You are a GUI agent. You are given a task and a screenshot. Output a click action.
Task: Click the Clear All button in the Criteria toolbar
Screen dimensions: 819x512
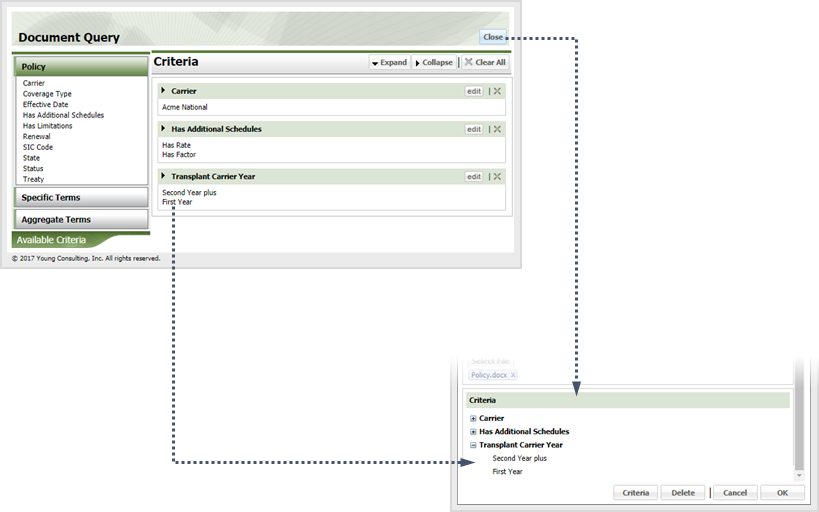[485, 62]
